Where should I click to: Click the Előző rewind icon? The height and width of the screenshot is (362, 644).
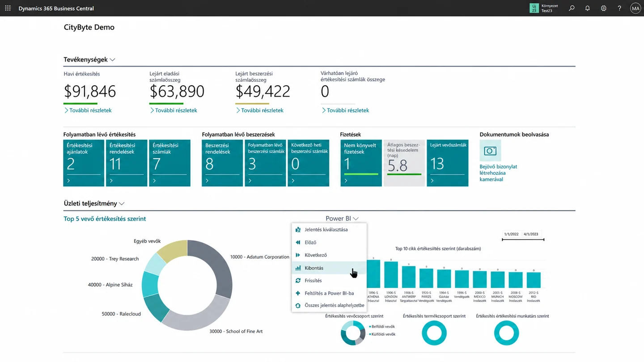[x=298, y=242]
